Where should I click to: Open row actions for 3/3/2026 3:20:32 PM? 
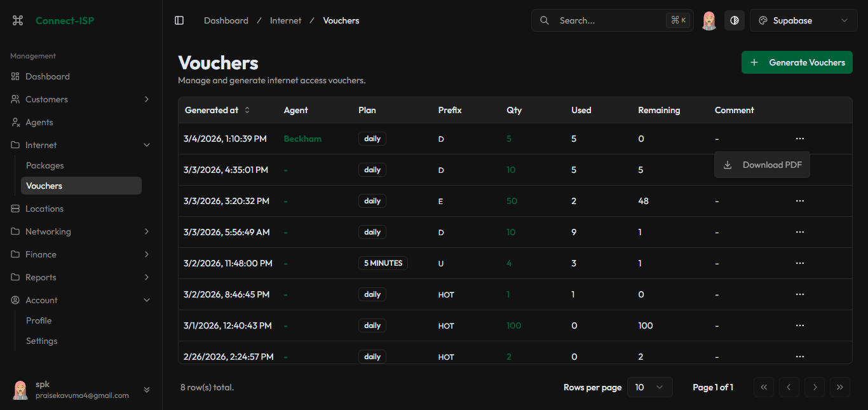pyautogui.click(x=799, y=201)
